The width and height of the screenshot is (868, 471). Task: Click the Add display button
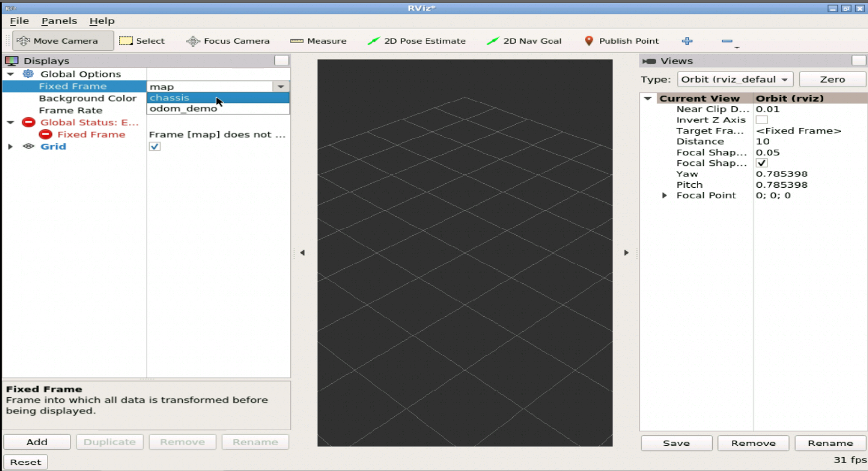[x=37, y=442]
